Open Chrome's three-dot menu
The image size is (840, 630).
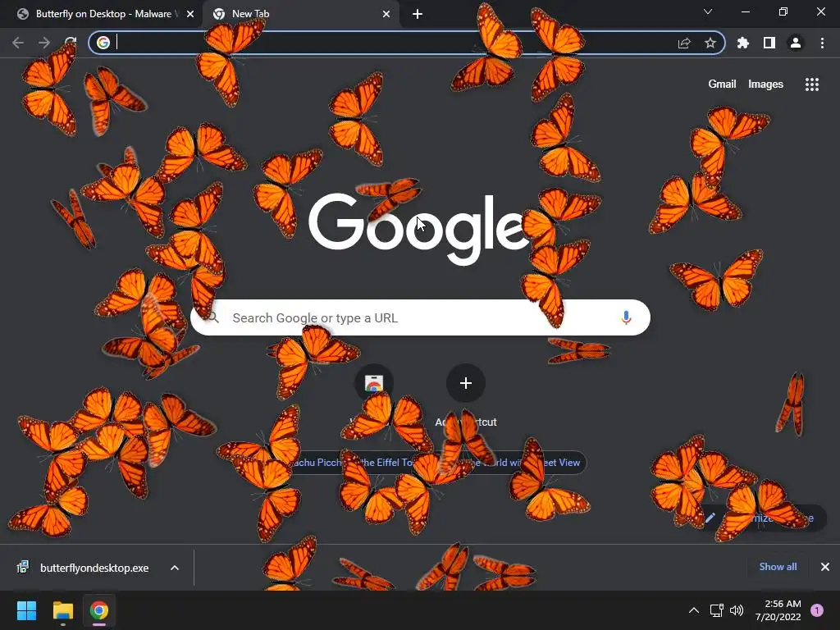pyautogui.click(x=822, y=43)
